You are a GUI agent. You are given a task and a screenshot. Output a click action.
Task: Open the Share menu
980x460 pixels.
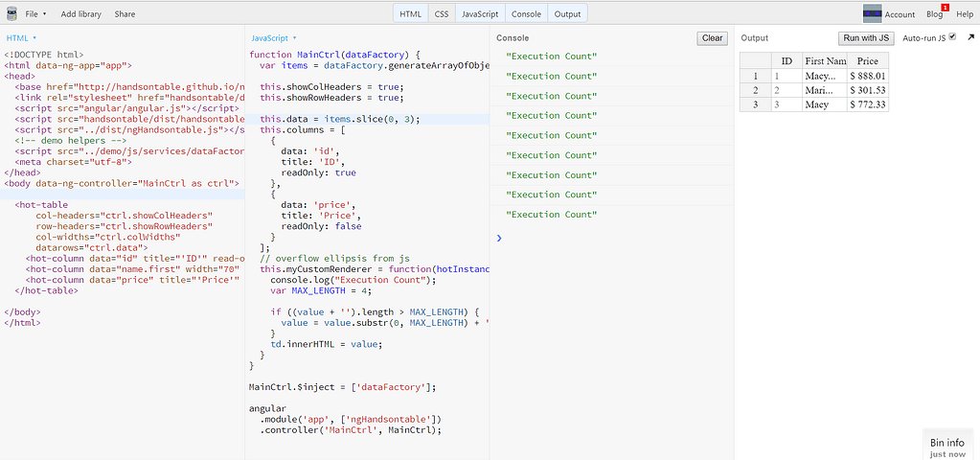click(x=125, y=14)
